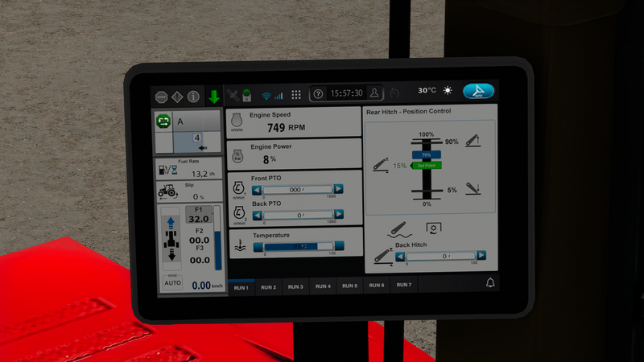Image resolution: width=644 pixels, height=362 pixels.
Task: Toggle the AUTO mode button
Action: (x=173, y=283)
